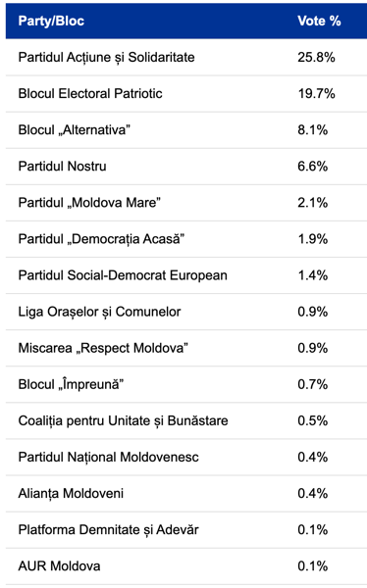
Task: Select the Blocul Electoral Patriotic row
Action: (186, 94)
